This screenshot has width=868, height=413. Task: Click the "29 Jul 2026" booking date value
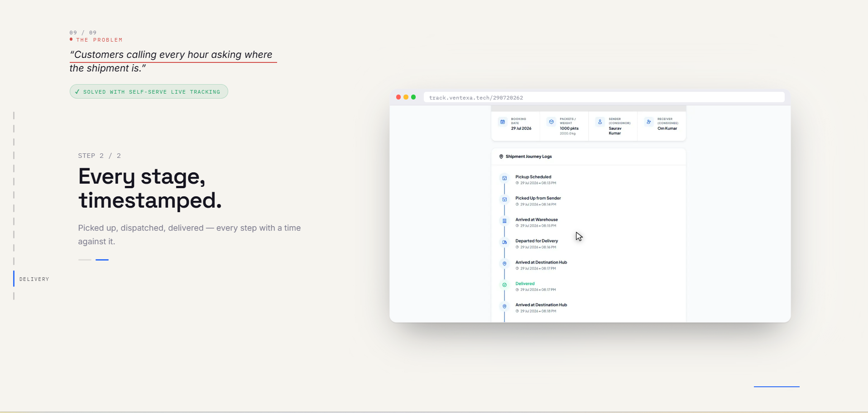point(521,128)
